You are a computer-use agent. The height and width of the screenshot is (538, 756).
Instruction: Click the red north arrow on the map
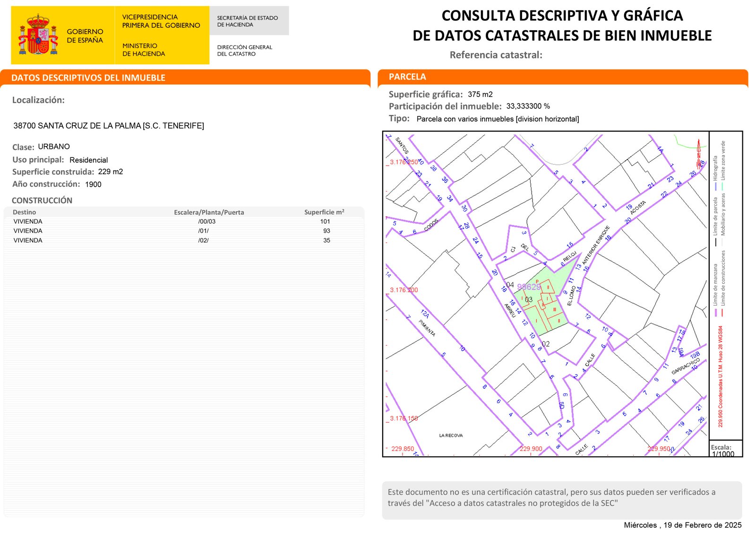pos(698,154)
